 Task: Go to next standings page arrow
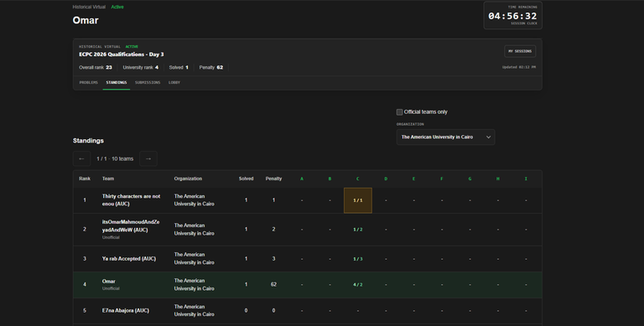point(148,158)
